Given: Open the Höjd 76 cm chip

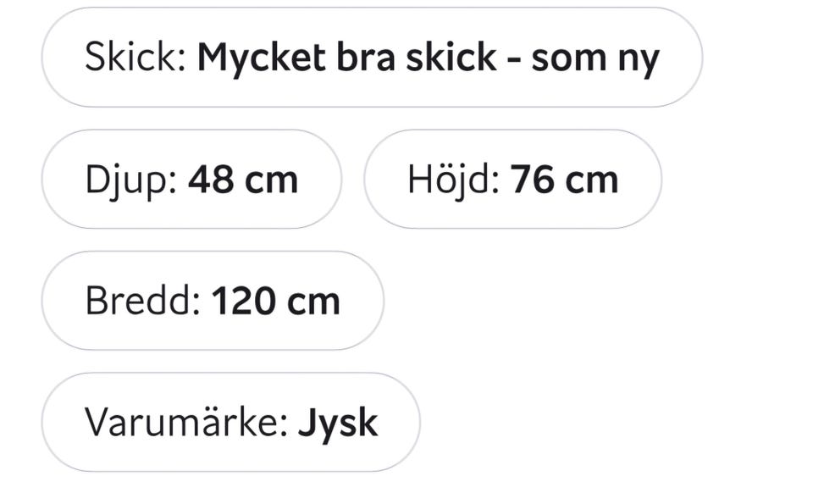Looking at the screenshot, I should 512,180.
